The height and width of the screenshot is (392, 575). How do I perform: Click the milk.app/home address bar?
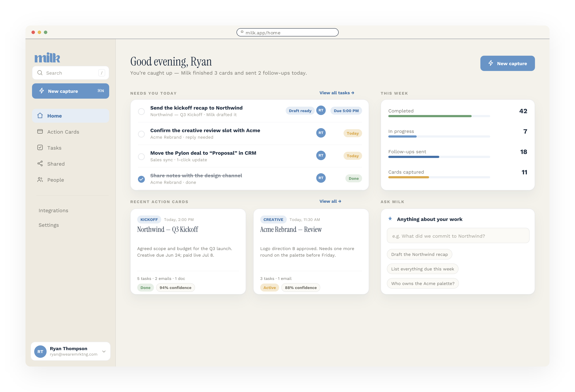coord(287,32)
